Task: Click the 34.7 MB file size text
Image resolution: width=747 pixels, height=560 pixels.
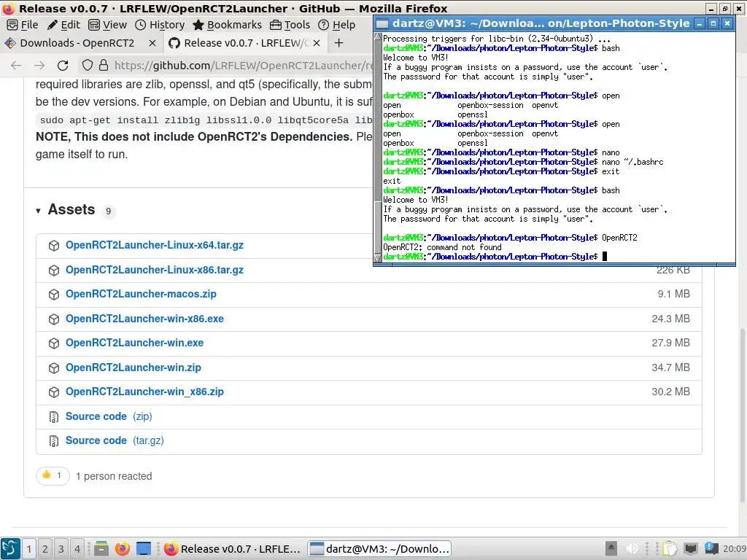Action: pyautogui.click(x=671, y=367)
